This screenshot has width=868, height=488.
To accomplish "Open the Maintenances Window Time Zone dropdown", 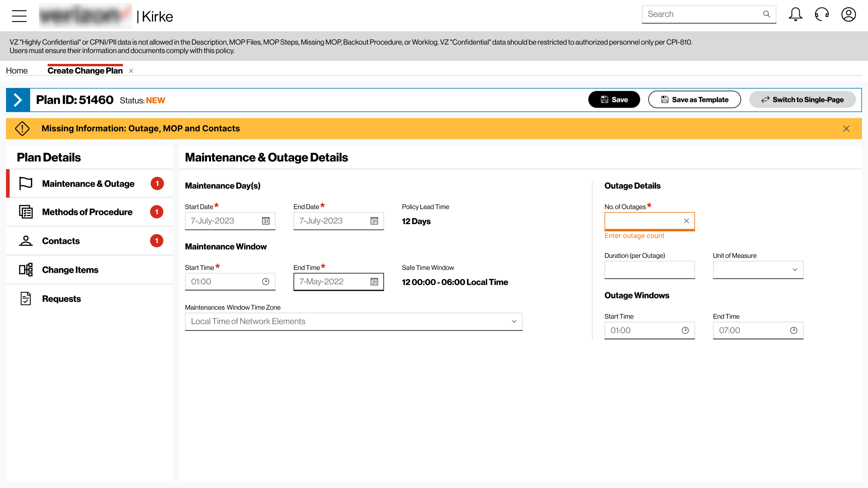I will click(354, 321).
